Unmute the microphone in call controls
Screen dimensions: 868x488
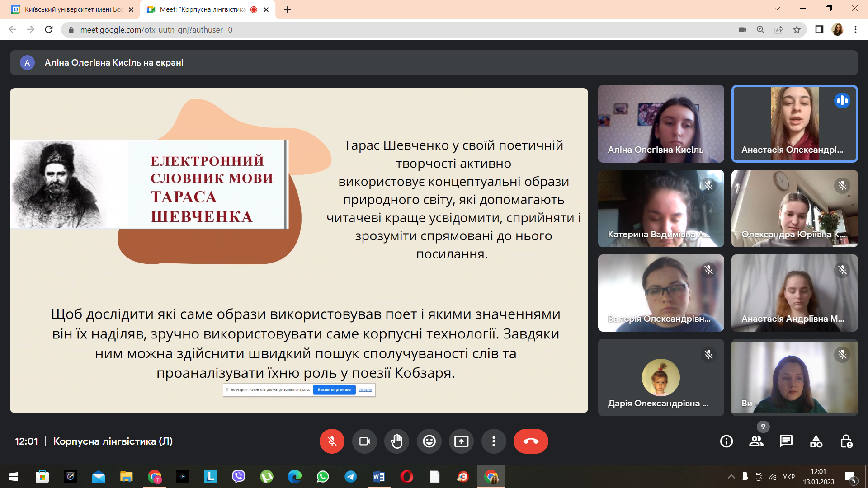pyautogui.click(x=332, y=441)
